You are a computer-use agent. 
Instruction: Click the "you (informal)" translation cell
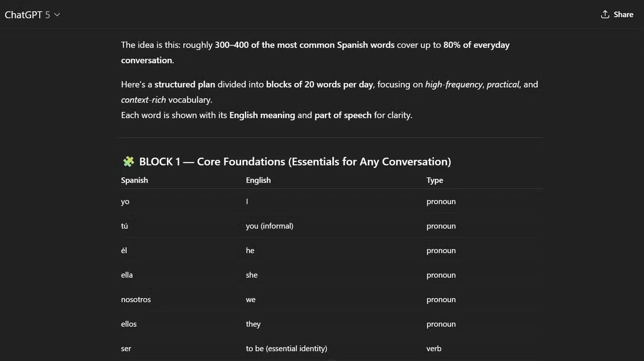269,226
